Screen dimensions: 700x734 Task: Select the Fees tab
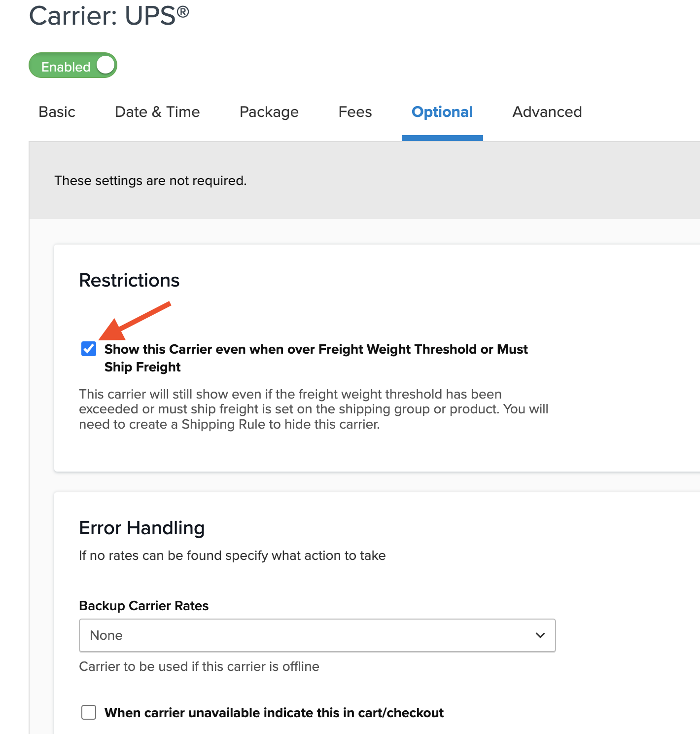[x=355, y=112]
